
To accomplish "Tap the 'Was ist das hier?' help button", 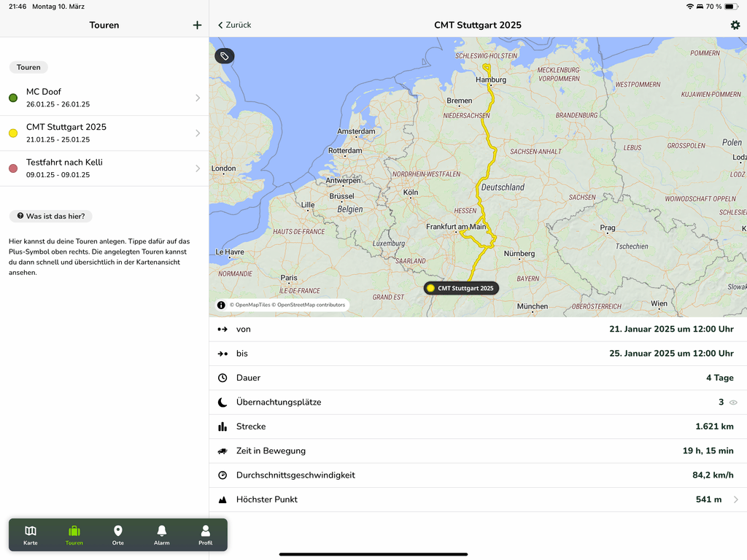I will (51, 216).
